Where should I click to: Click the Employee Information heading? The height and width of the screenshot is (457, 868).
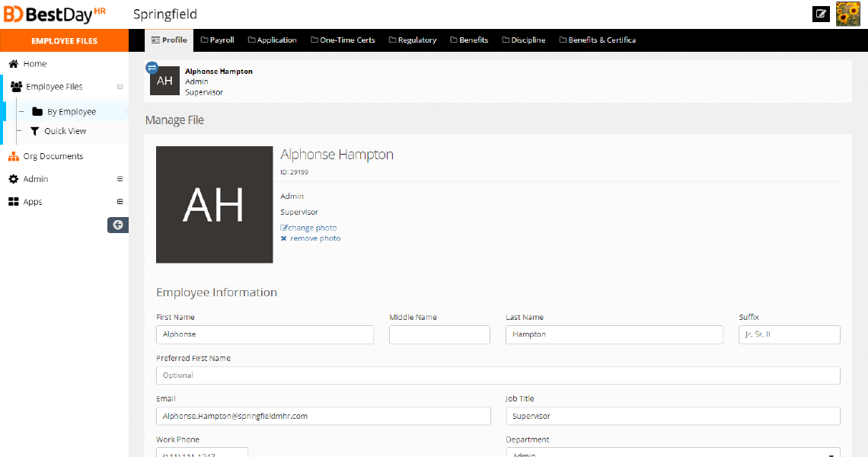click(x=216, y=292)
